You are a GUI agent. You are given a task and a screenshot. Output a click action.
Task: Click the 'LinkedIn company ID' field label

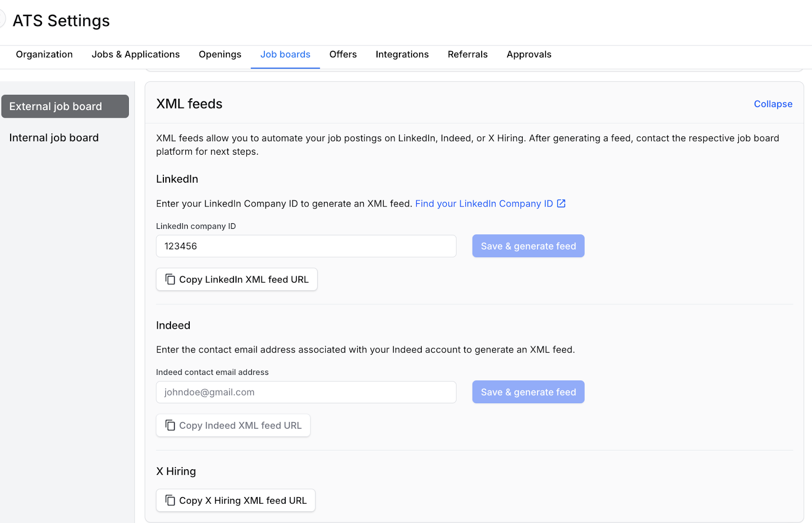[196, 226]
